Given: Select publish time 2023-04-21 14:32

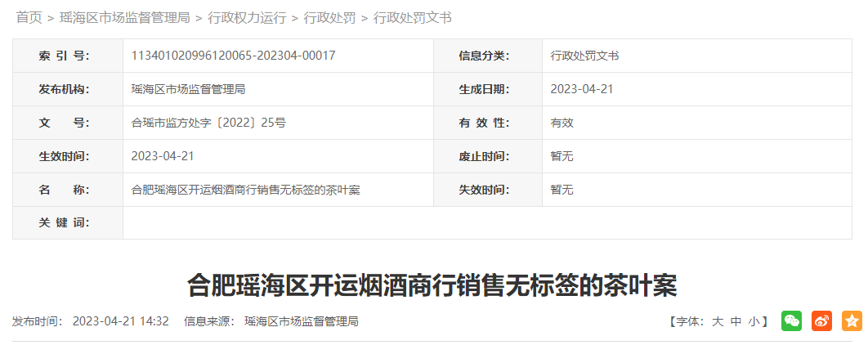Looking at the screenshot, I should pyautogui.click(x=121, y=321).
